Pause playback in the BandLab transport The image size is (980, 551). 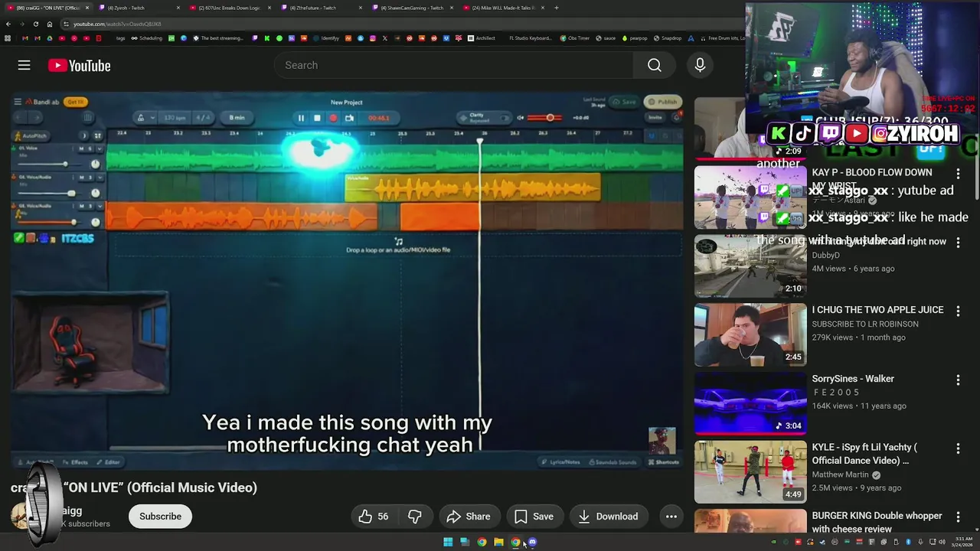pos(301,118)
